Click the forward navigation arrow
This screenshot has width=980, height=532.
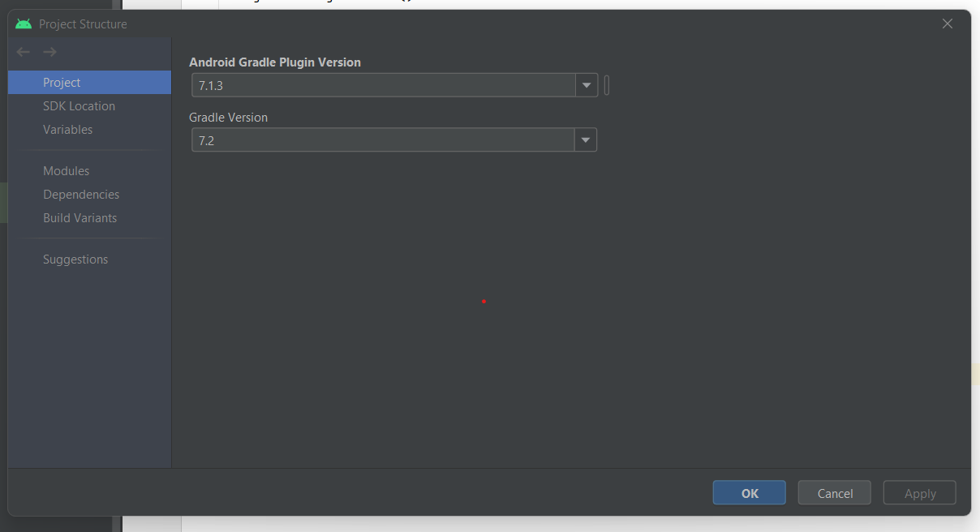tap(49, 52)
